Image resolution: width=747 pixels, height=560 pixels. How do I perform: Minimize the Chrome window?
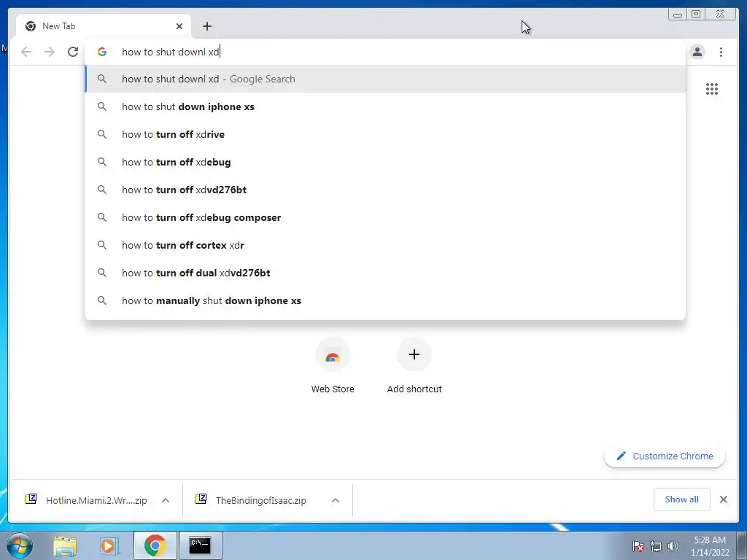[x=678, y=15]
